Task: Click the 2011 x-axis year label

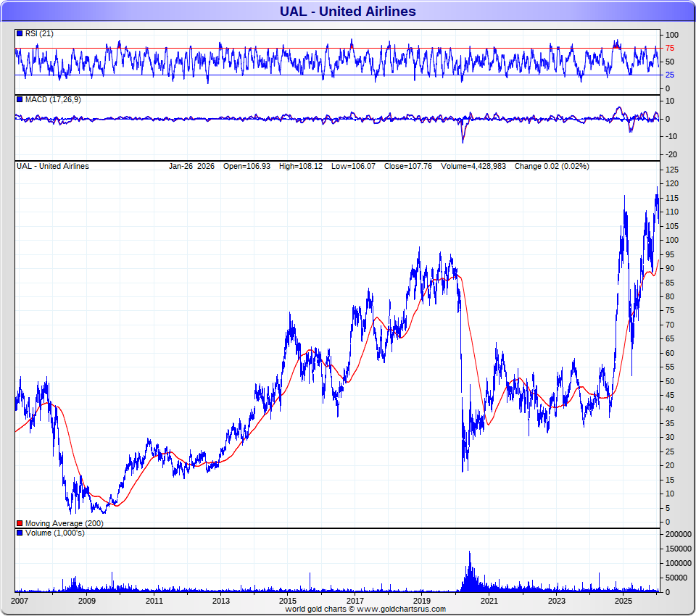Action: point(154,601)
